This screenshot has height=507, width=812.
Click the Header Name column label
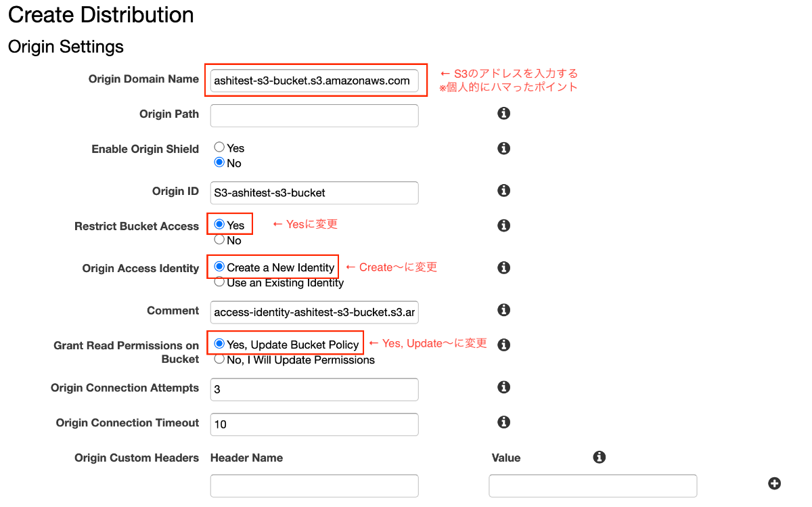point(246,458)
